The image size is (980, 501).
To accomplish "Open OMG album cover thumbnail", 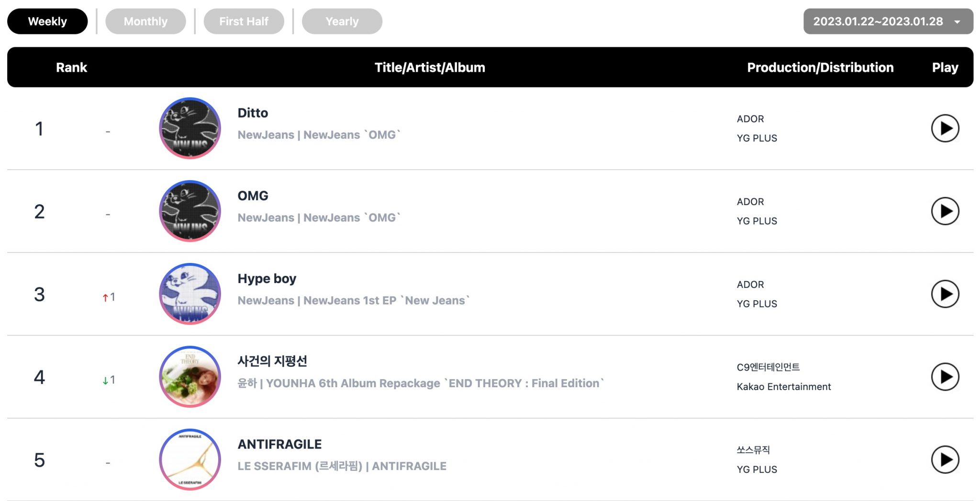I will pyautogui.click(x=190, y=211).
